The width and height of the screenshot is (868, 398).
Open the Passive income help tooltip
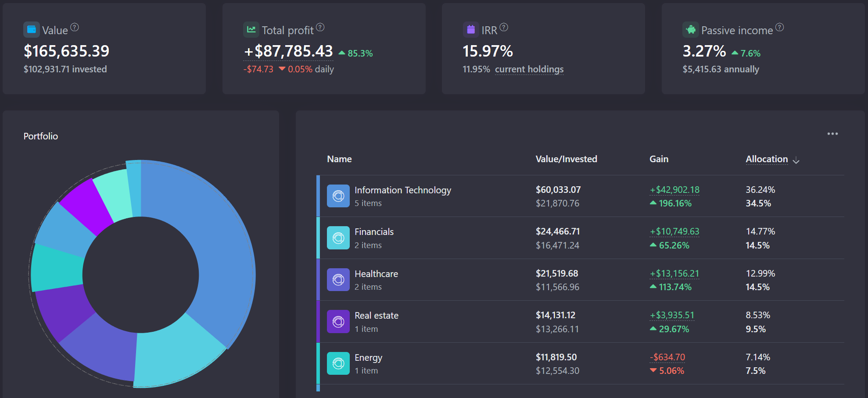pyautogui.click(x=780, y=27)
